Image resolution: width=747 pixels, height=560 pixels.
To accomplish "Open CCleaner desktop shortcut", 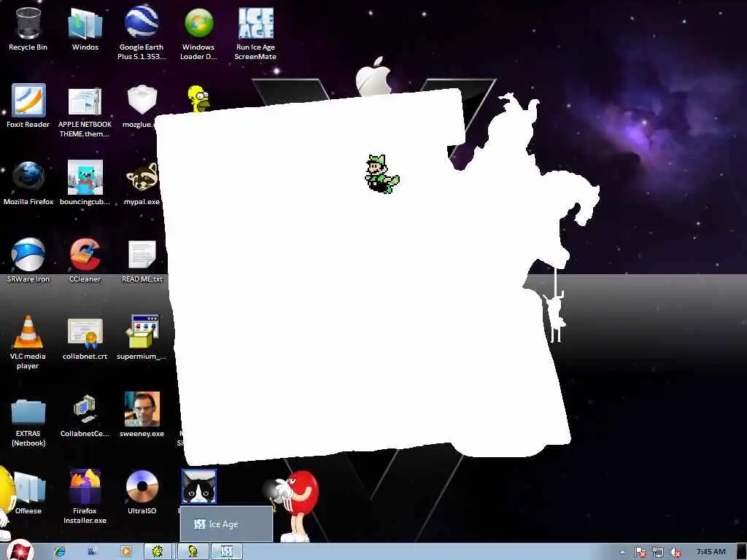I will [x=85, y=260].
